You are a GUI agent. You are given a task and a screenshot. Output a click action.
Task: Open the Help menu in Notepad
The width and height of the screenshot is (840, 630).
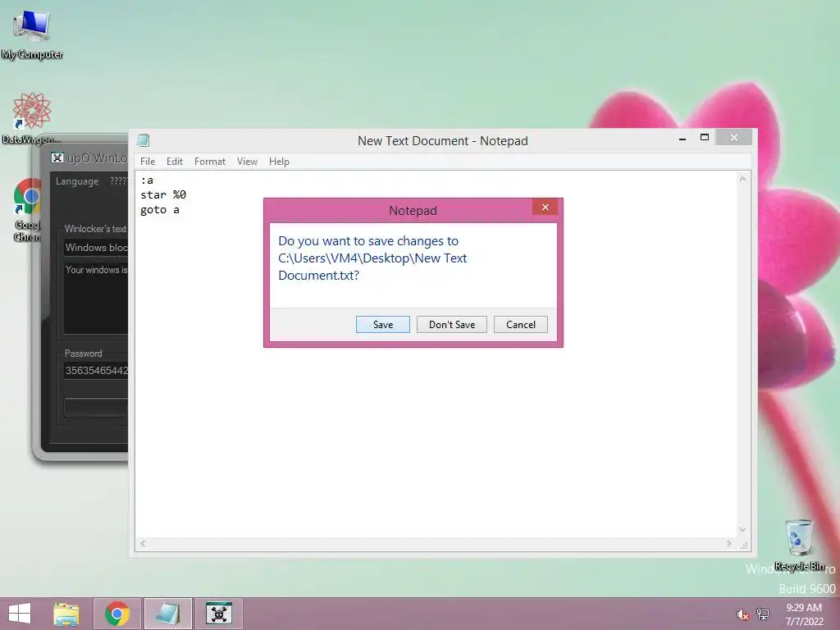click(x=279, y=162)
